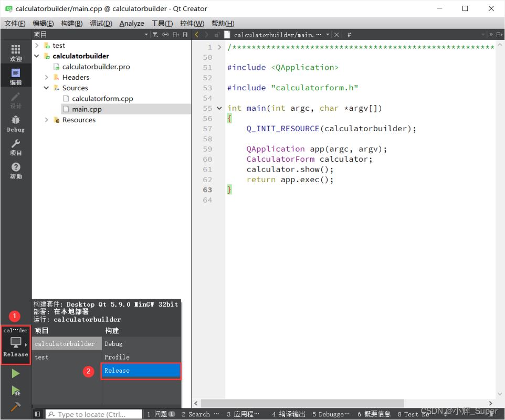Click the Type to locate search field

click(x=94, y=414)
